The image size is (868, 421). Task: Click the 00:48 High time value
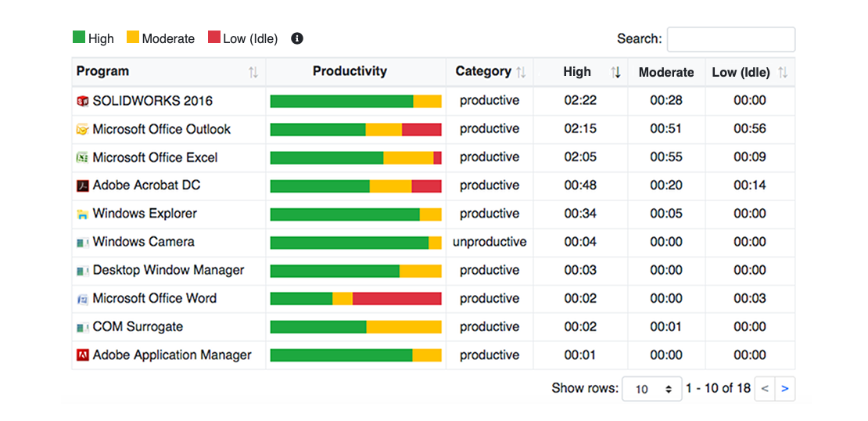click(x=580, y=185)
